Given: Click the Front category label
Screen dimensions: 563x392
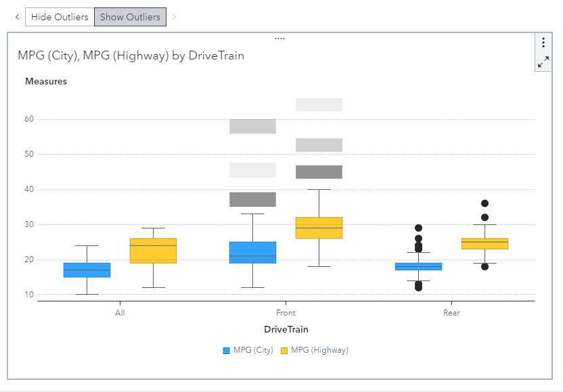Looking at the screenshot, I should click(286, 313).
